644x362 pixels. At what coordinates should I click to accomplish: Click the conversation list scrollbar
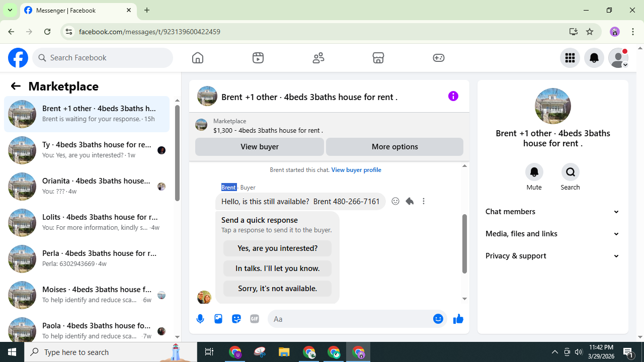[x=177, y=153]
